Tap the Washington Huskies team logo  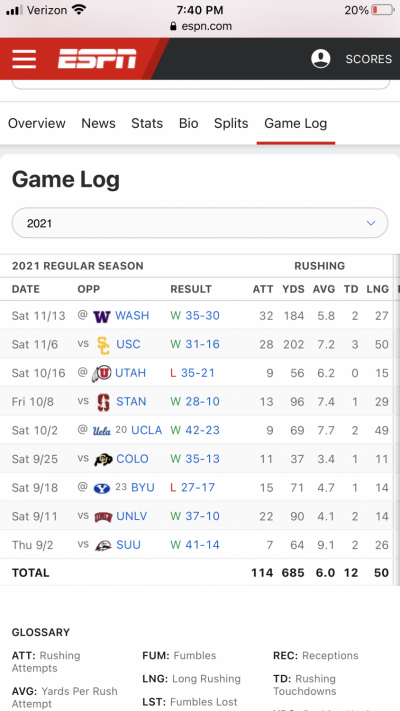102,316
